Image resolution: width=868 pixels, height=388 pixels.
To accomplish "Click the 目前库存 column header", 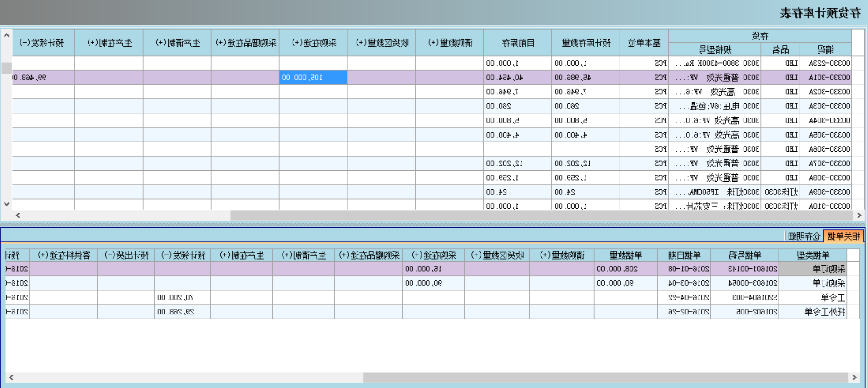I will [518, 43].
